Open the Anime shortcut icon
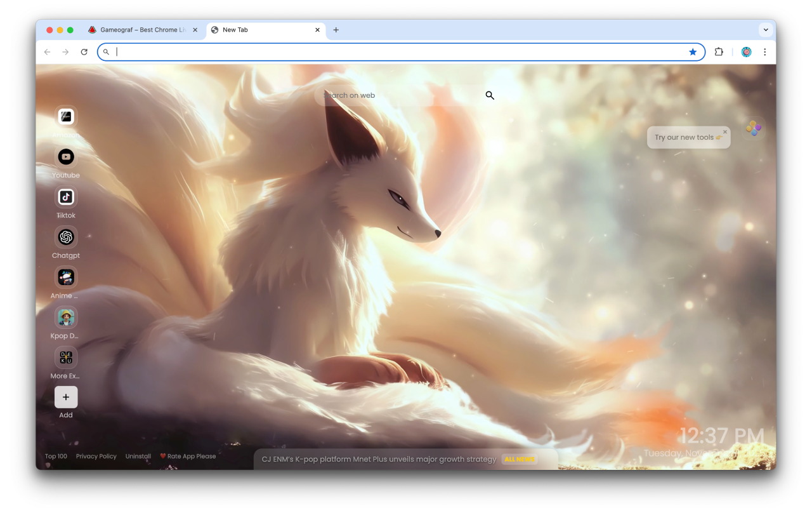 coord(66,277)
